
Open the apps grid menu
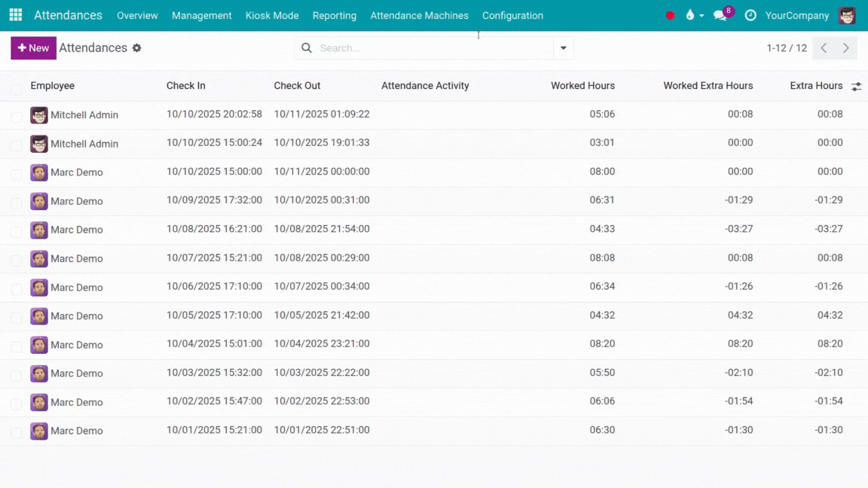point(15,15)
